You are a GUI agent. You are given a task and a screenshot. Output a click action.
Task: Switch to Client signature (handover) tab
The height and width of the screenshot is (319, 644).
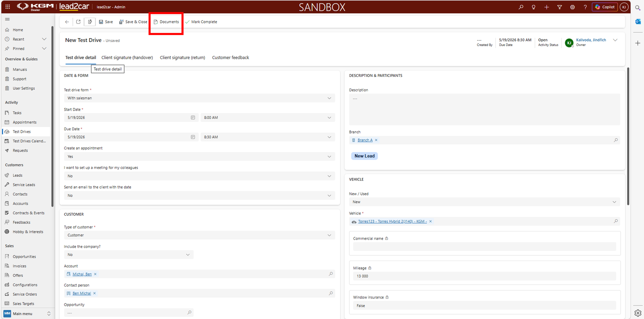pyautogui.click(x=127, y=58)
